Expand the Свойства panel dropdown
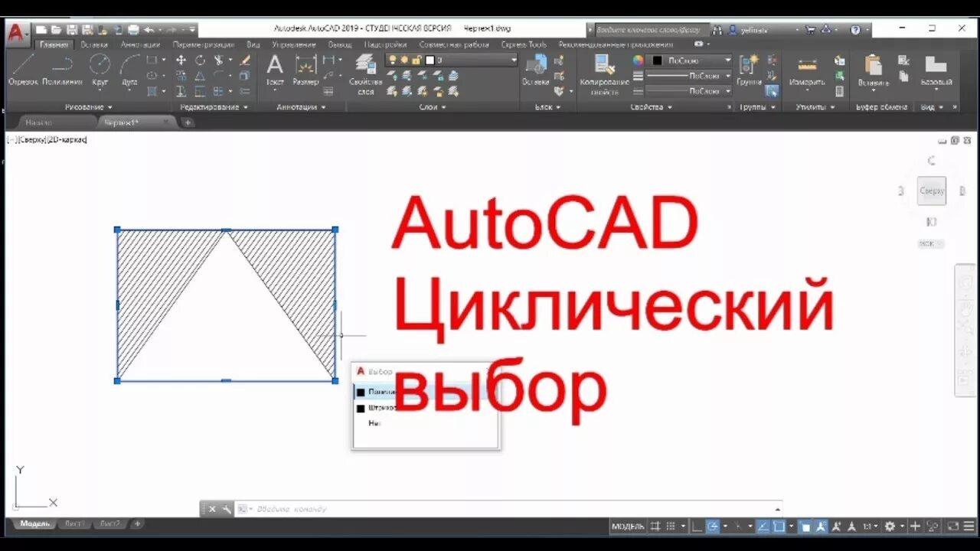Screen dimensions: 980x551 651,107
